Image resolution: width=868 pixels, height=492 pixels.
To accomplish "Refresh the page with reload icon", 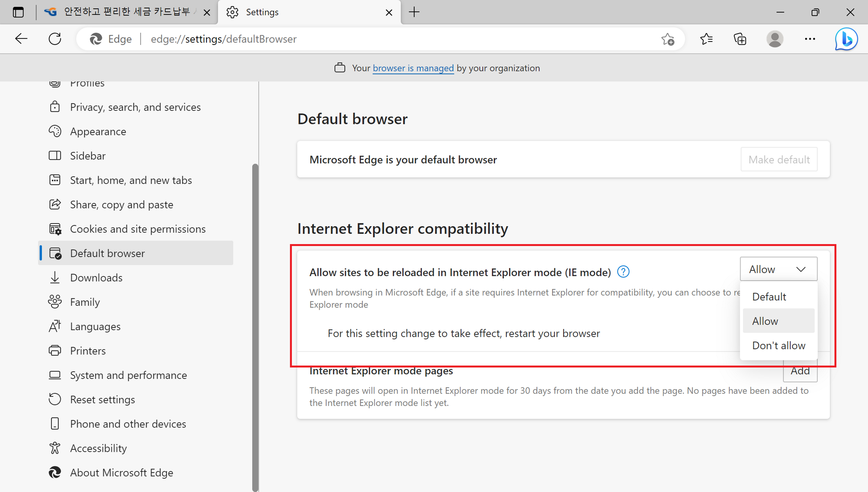I will tap(55, 39).
